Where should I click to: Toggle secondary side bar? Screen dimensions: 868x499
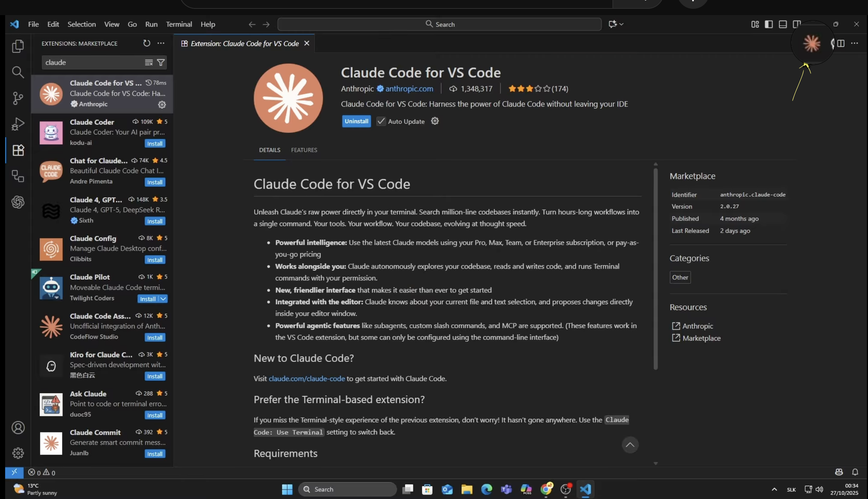796,24
